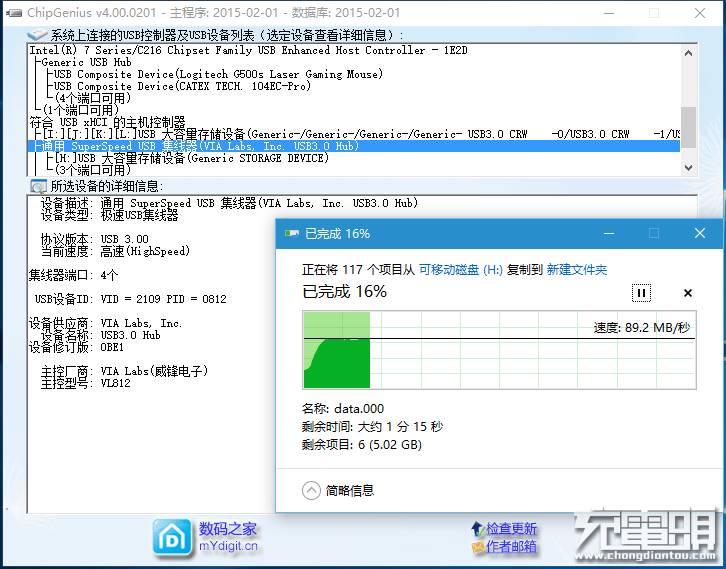726x569 pixels.
Task: Click the 速度: 89.2 MB/秒 label
Action: point(642,328)
